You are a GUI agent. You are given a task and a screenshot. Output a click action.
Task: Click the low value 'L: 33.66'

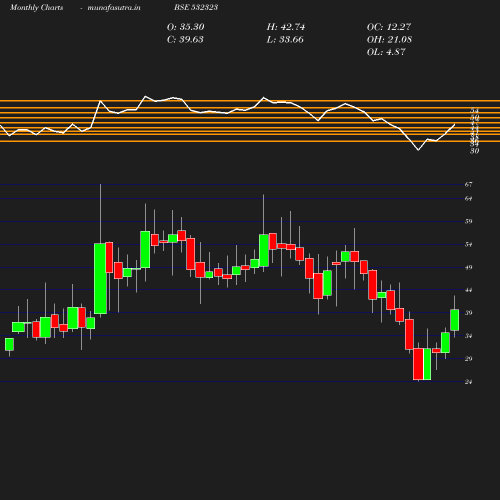pyautogui.click(x=285, y=39)
